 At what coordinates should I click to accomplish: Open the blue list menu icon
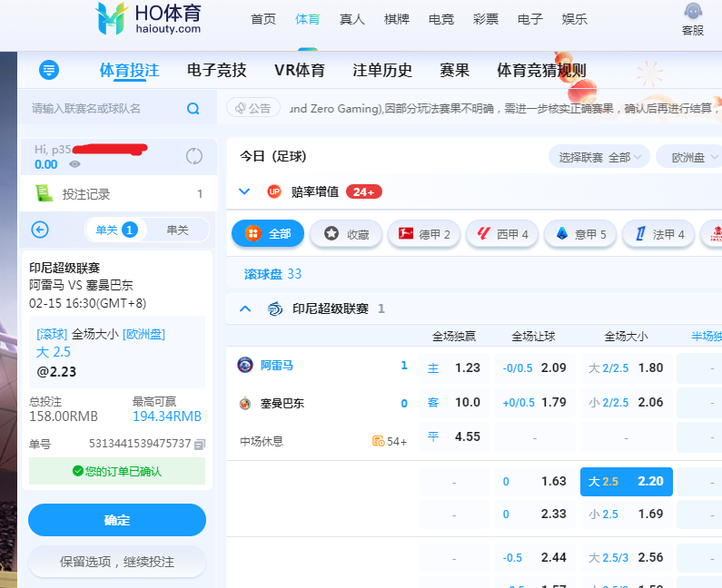(x=49, y=70)
